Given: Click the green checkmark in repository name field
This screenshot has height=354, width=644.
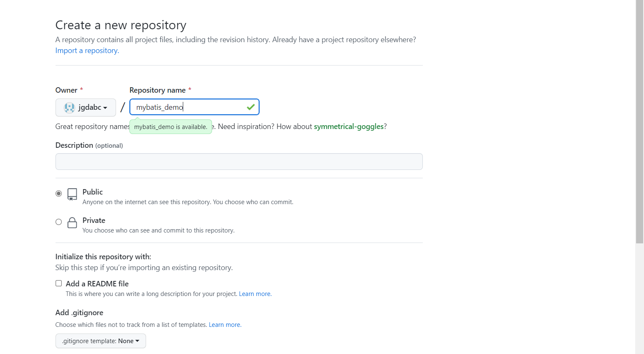Looking at the screenshot, I should [250, 107].
